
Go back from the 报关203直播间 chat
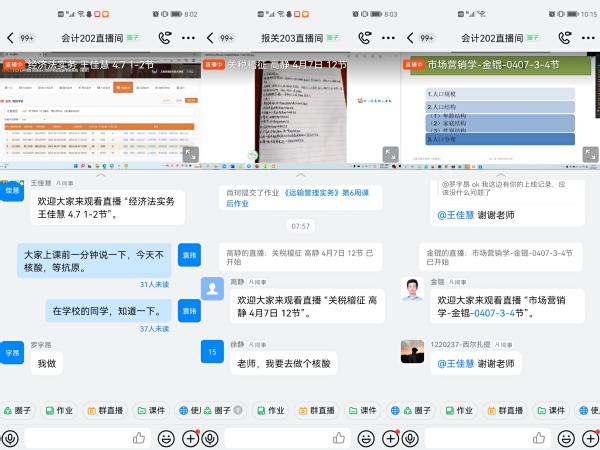(209, 38)
